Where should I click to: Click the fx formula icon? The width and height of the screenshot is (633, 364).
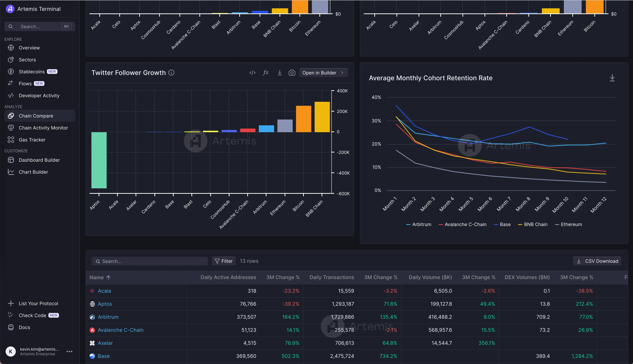(266, 73)
